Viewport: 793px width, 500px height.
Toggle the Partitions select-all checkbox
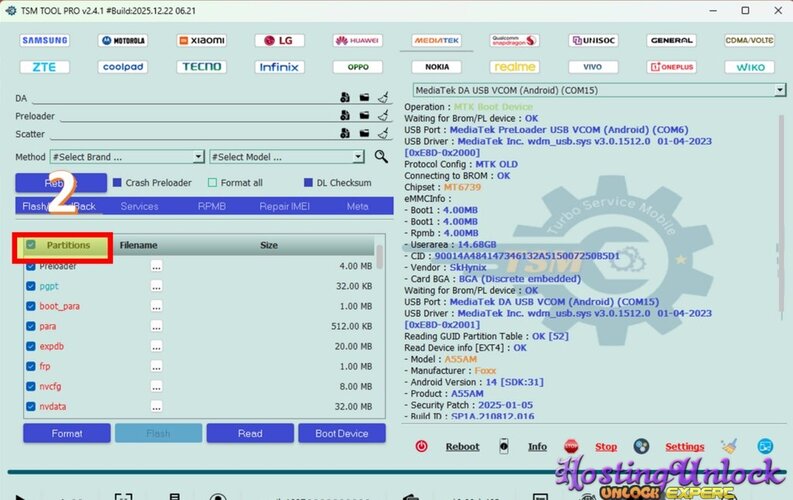click(x=31, y=245)
